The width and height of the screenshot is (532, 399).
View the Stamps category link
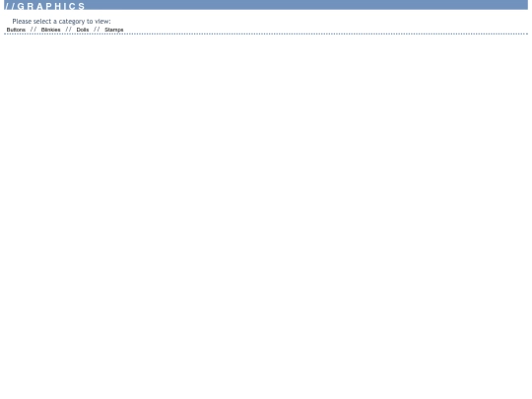(x=114, y=30)
